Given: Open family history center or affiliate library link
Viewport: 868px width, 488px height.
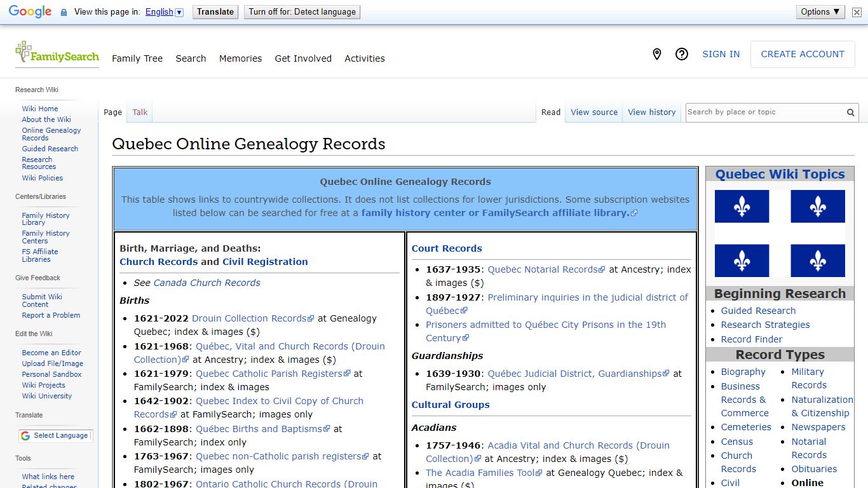Looking at the screenshot, I should point(499,213).
